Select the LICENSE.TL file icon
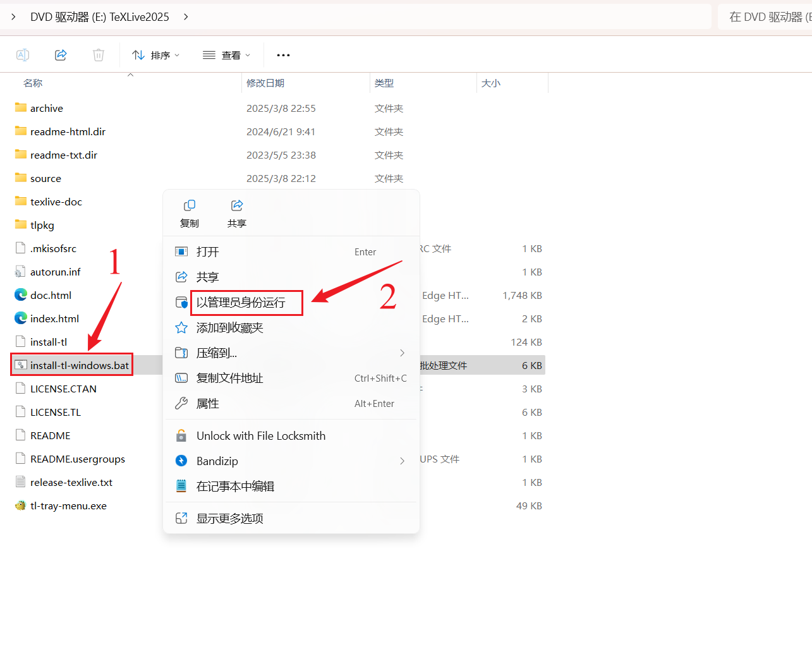 pos(21,411)
